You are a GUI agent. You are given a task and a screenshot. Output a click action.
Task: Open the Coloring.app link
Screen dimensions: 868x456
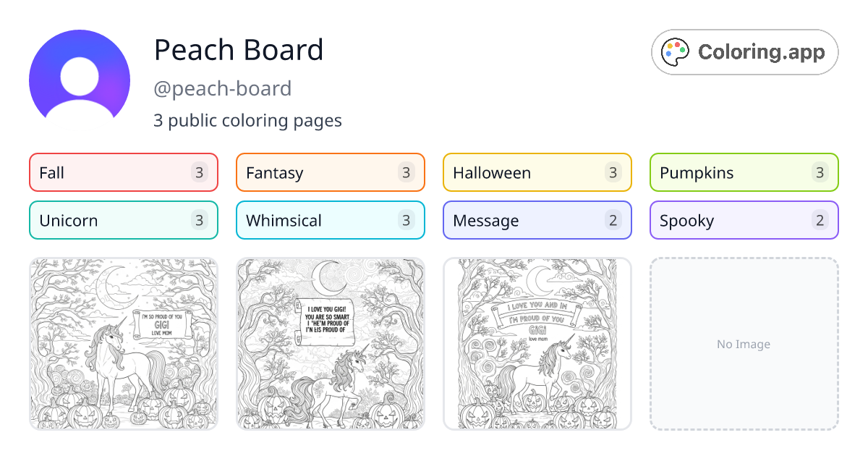(744, 52)
